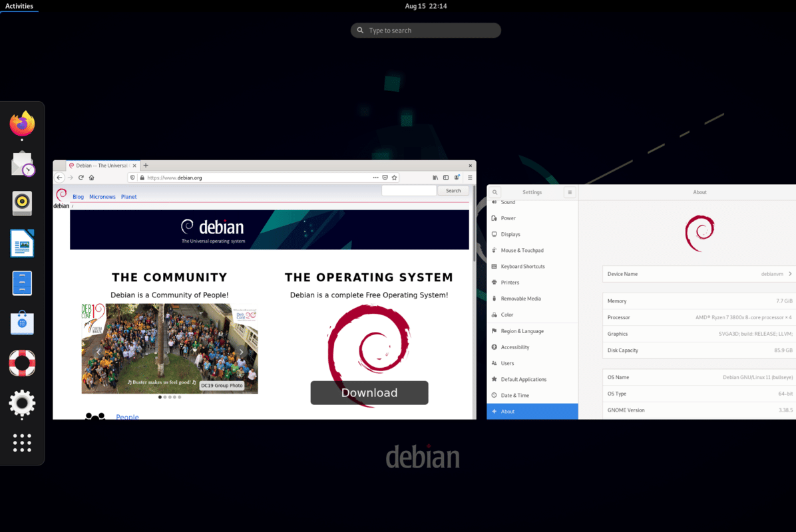Open Keyboard Shortcuts settings
The image size is (796, 532).
tap(532, 266)
